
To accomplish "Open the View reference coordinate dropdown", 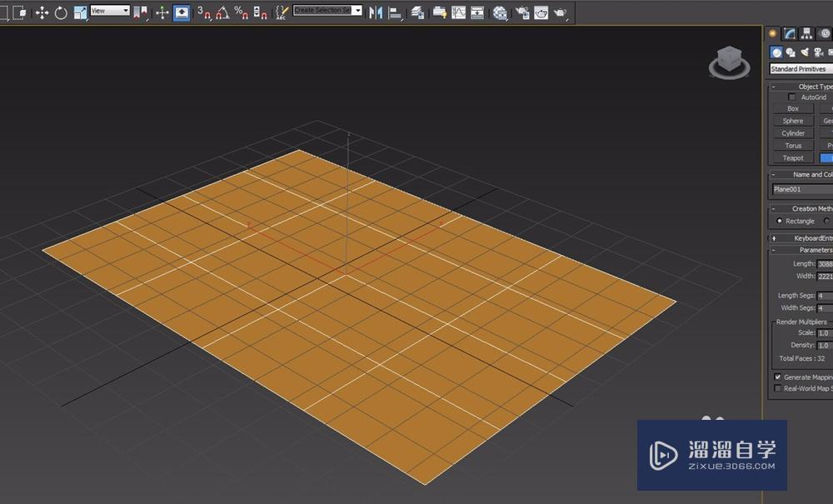I will tap(108, 11).
